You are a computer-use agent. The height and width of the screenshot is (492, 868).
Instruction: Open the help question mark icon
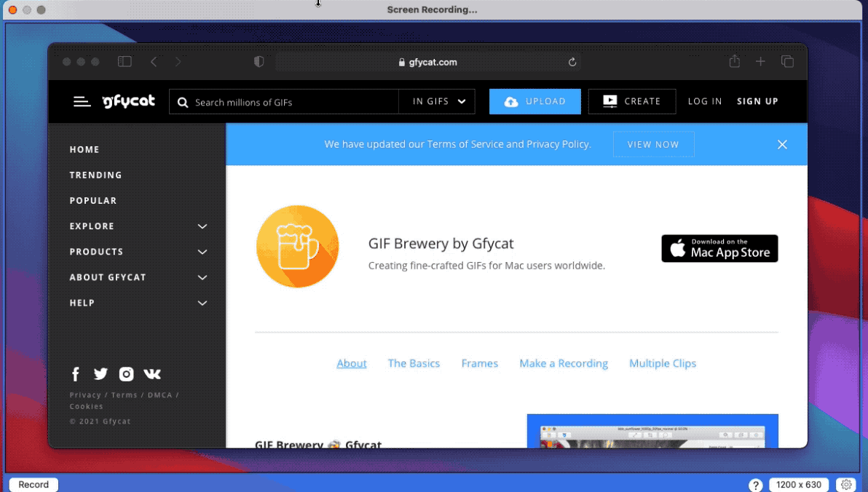pyautogui.click(x=756, y=485)
